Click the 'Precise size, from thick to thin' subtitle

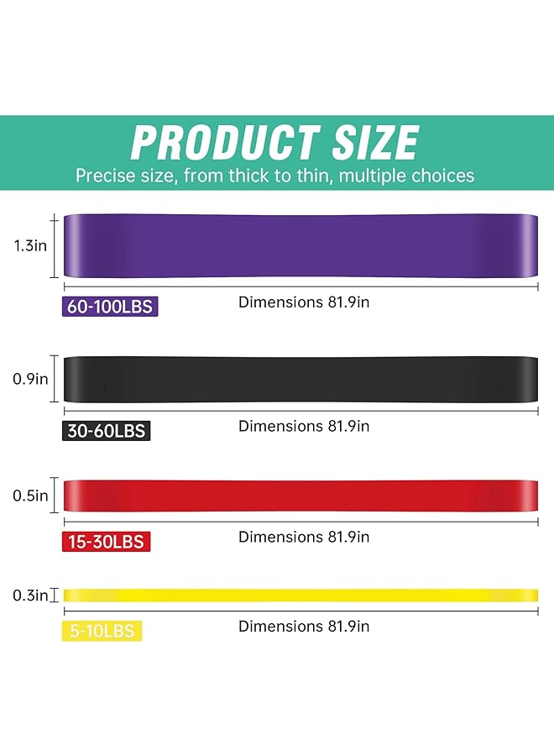point(274,176)
